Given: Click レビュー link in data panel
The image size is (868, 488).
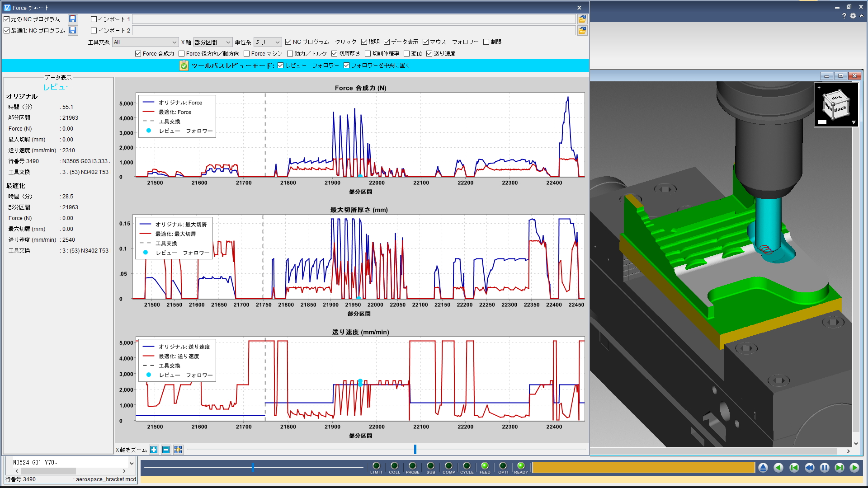Looking at the screenshot, I should pyautogui.click(x=58, y=87).
